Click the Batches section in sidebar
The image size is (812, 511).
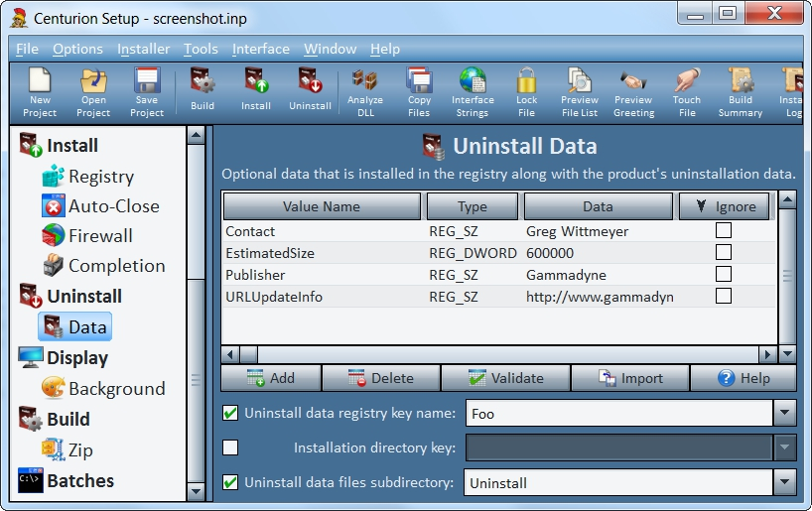point(67,480)
